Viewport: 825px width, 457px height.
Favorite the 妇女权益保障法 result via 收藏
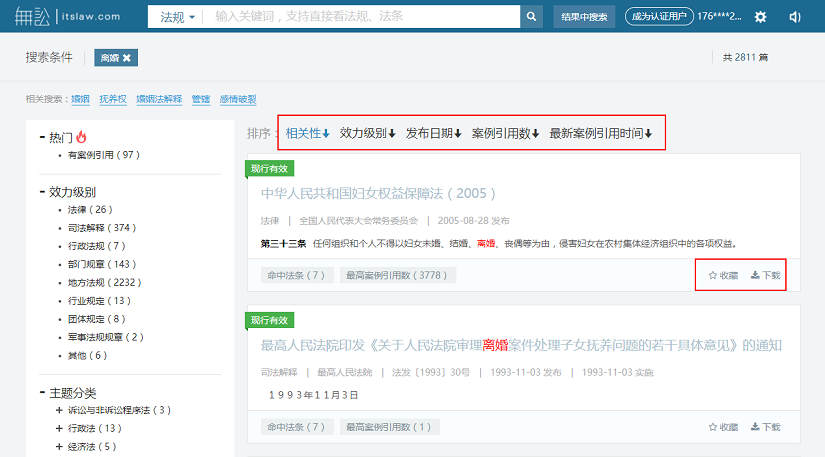723,275
